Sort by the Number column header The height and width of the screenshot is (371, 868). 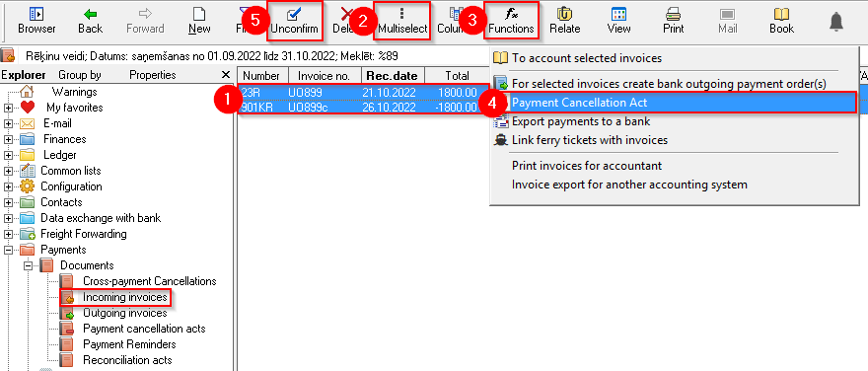[x=263, y=76]
